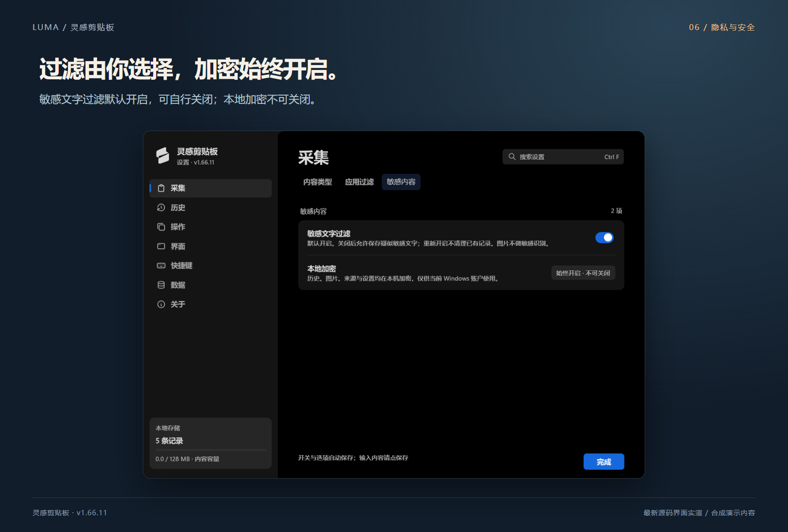The width and height of the screenshot is (788, 532).
Task: Click the 始终开启 · 不可关闭 badge
Action: [x=583, y=273]
